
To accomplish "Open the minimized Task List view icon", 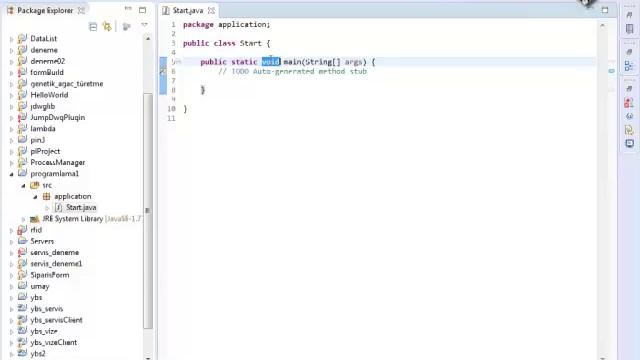I will coord(629,29).
